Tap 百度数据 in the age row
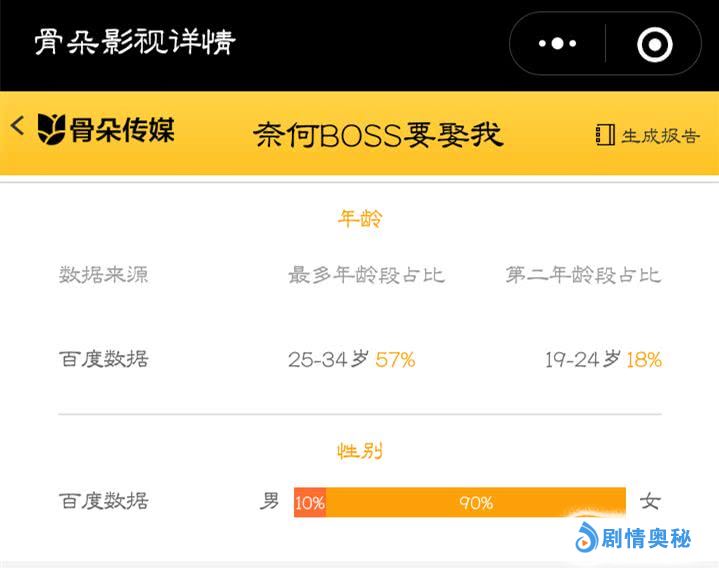Viewport: 719px width, 568px height. [103, 360]
